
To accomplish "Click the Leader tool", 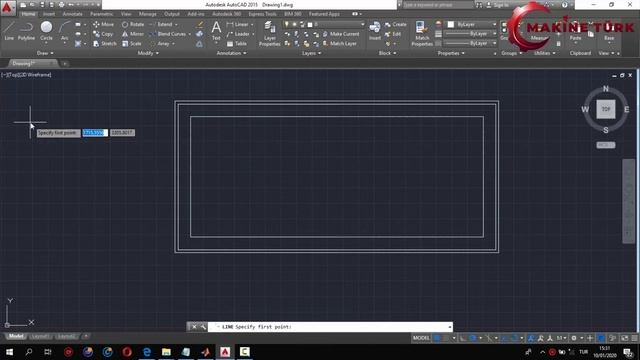I will pyautogui.click(x=238, y=34).
